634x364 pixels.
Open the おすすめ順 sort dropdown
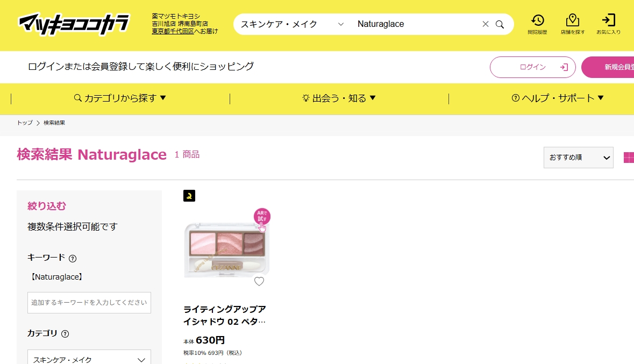[x=578, y=158]
